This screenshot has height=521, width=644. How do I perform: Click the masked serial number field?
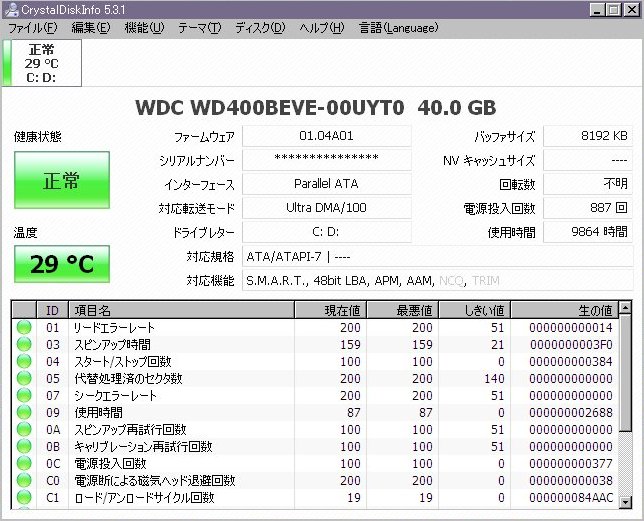click(x=327, y=160)
